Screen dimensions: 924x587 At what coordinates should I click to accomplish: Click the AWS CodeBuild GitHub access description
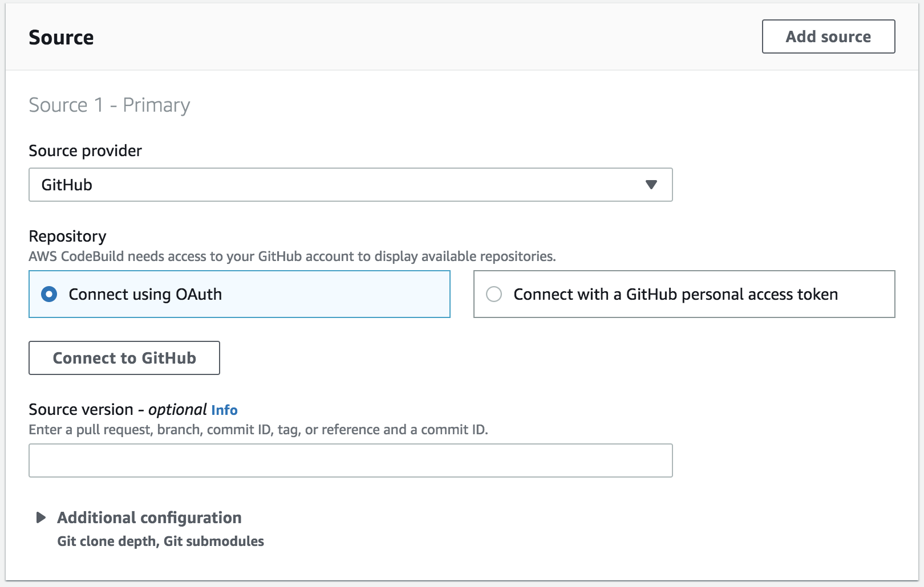point(292,256)
